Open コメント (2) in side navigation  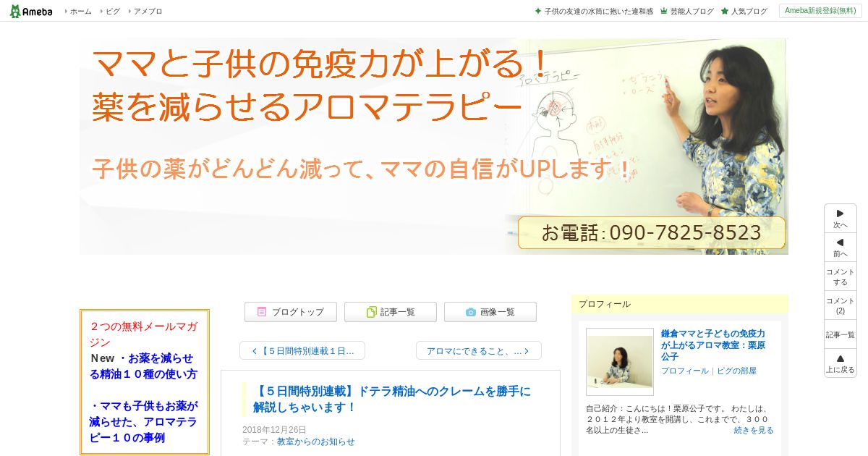pos(841,305)
